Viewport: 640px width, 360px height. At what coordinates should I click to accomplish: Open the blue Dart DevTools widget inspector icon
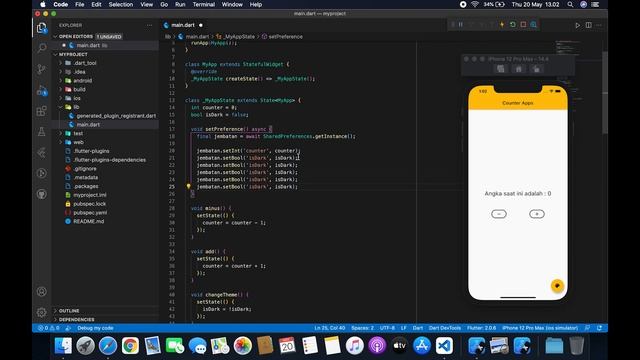tap(533, 24)
